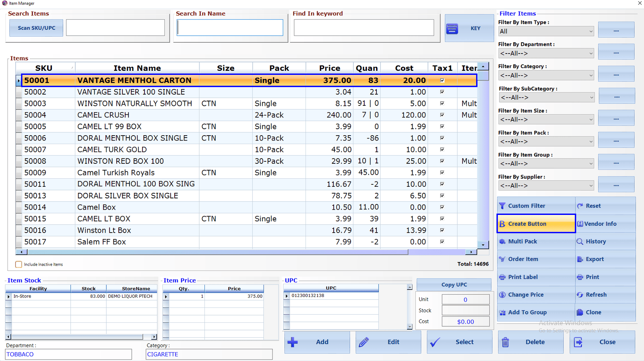Click the History magnifier icon
644x361 pixels.
click(x=580, y=241)
